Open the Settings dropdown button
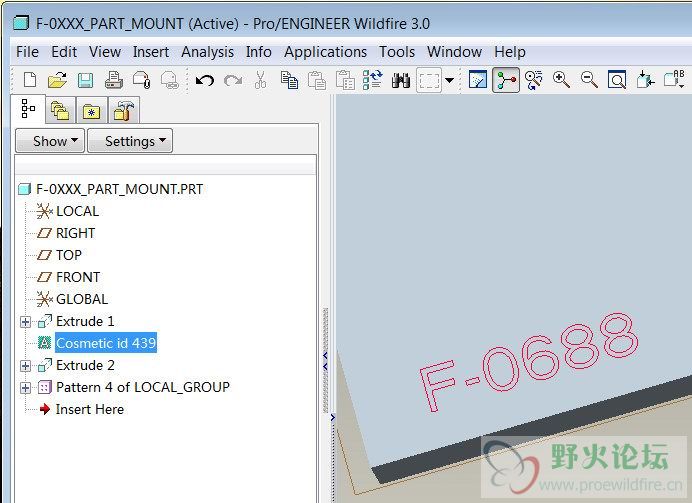The width and height of the screenshot is (692, 503). tap(130, 141)
